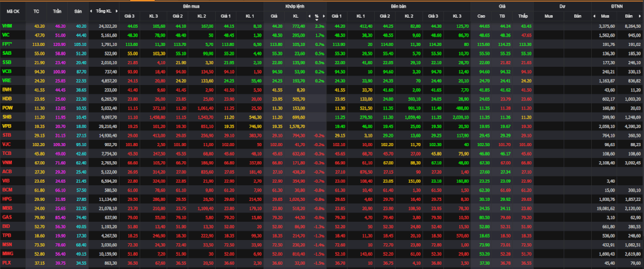Click VJC reference price 102.20
The image size is (644, 269).
tap(38, 144)
